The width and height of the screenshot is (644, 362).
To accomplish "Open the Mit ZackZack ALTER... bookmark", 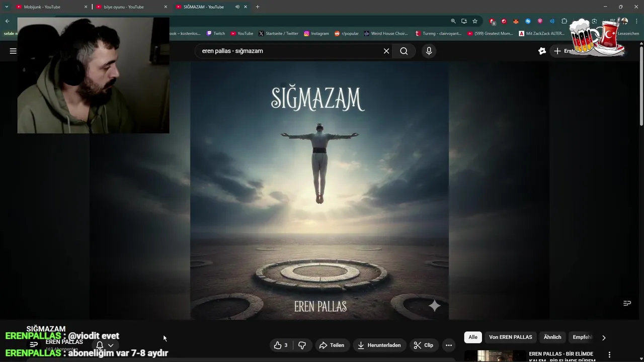I will (542, 33).
